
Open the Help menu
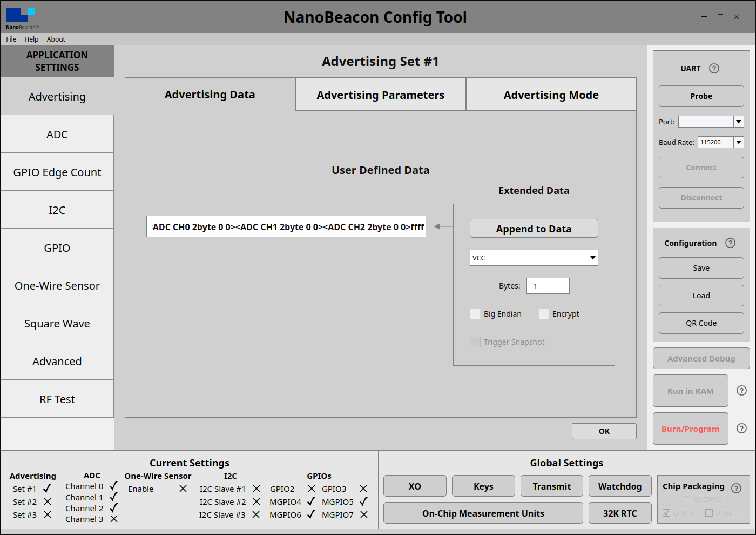31,39
